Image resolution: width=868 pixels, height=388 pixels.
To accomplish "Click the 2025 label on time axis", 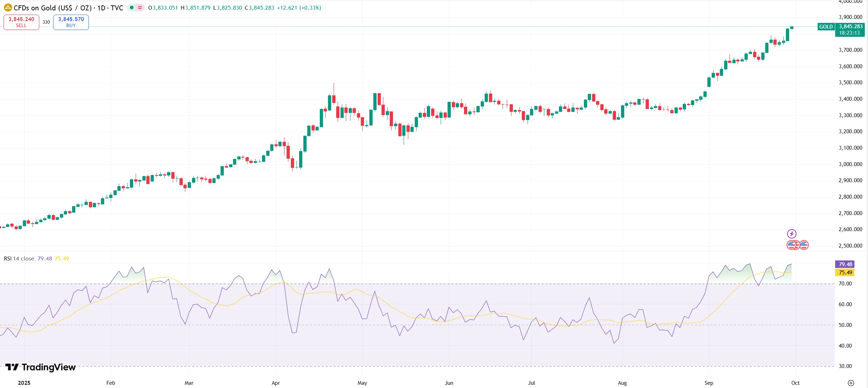I will 24,383.
